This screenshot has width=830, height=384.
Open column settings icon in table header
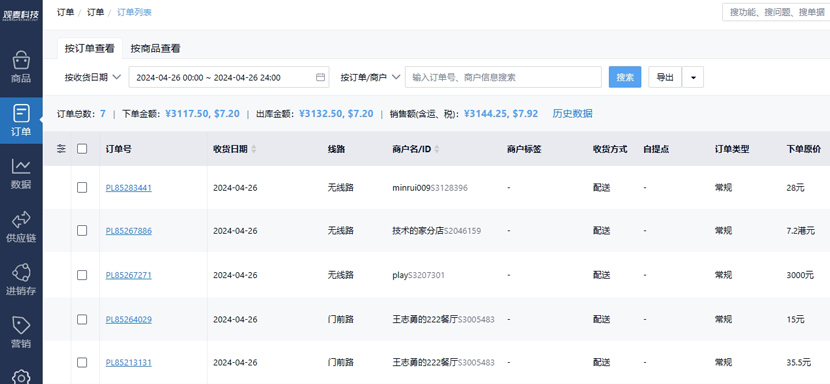61,149
